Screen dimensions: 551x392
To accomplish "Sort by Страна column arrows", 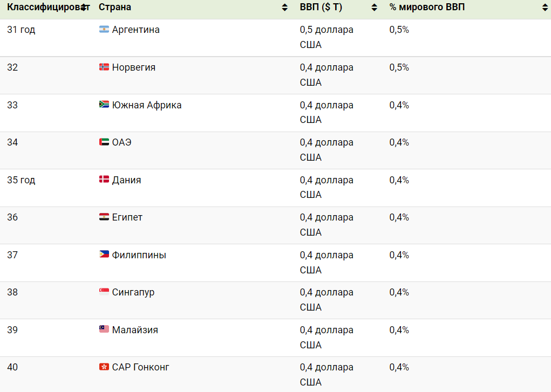I will tap(284, 8).
